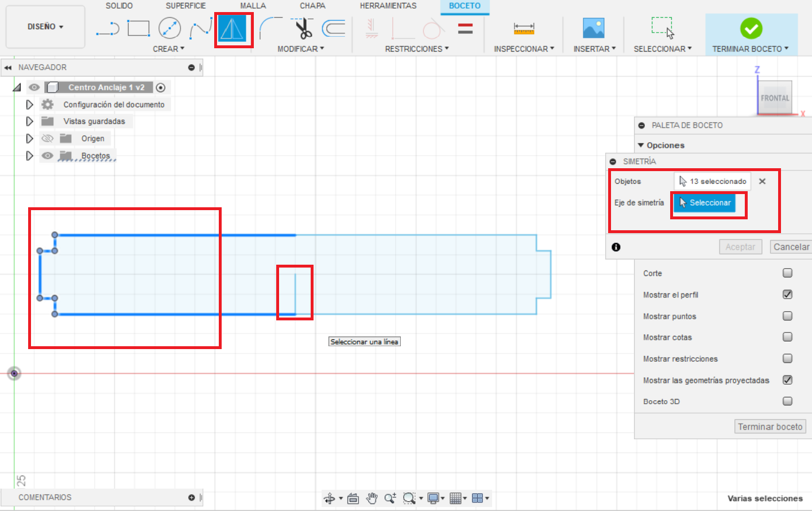812x511 pixels.
Task: Click the green Finish Sketch checkmark
Action: (x=751, y=28)
